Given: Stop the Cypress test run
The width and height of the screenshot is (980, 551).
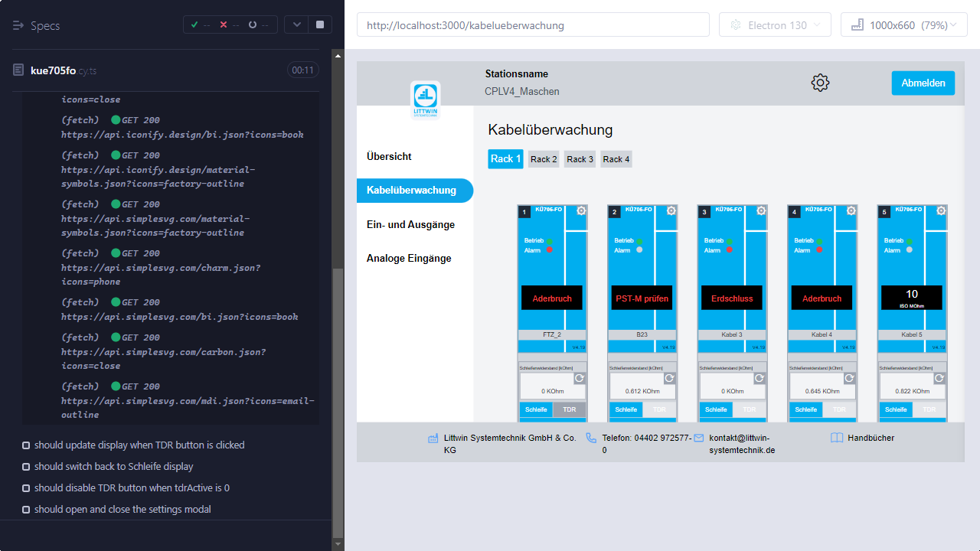Looking at the screenshot, I should coord(319,24).
